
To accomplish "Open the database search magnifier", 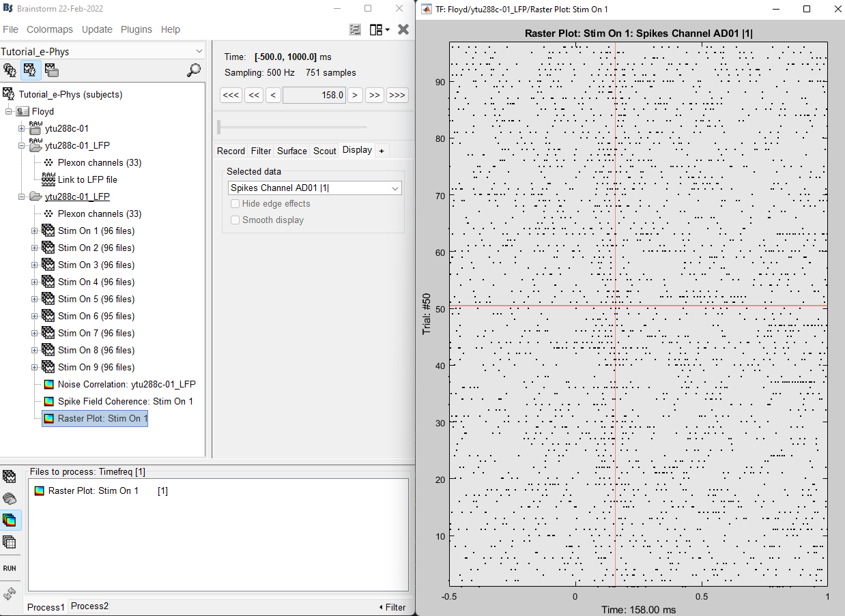I will pyautogui.click(x=194, y=70).
